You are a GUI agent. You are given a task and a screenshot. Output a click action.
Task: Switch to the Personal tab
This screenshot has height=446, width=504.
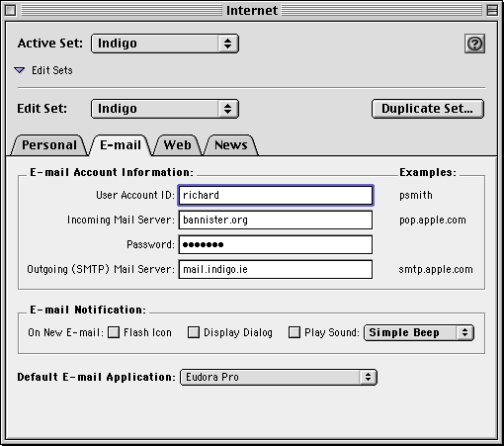coord(49,145)
